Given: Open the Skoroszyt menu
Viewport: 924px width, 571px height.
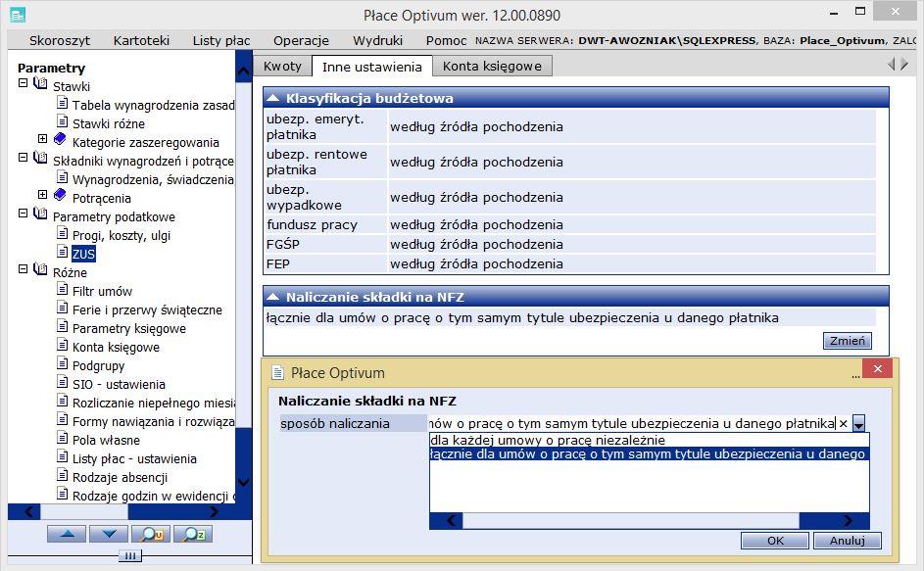Looking at the screenshot, I should [x=60, y=41].
